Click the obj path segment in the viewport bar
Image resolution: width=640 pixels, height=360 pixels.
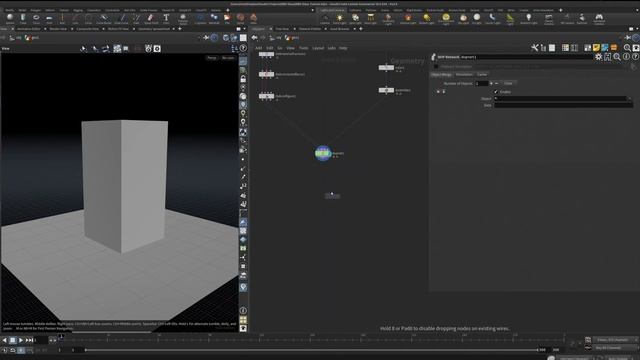[x=18, y=38]
